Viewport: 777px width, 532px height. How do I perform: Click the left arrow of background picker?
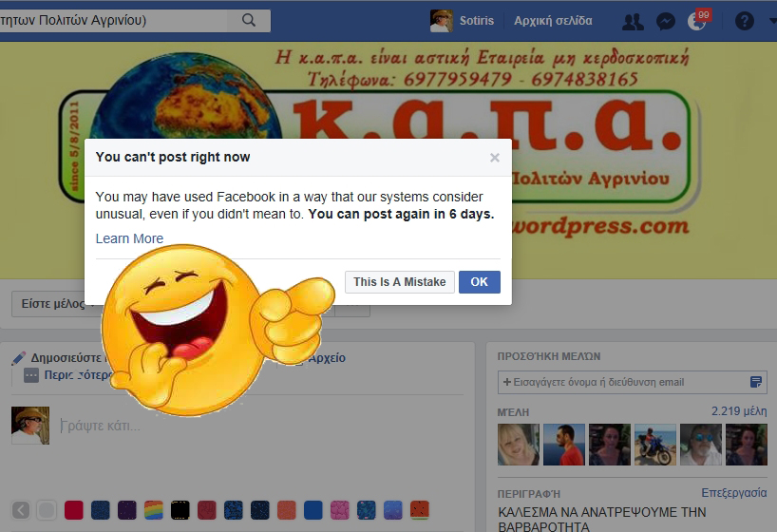pyautogui.click(x=20, y=510)
